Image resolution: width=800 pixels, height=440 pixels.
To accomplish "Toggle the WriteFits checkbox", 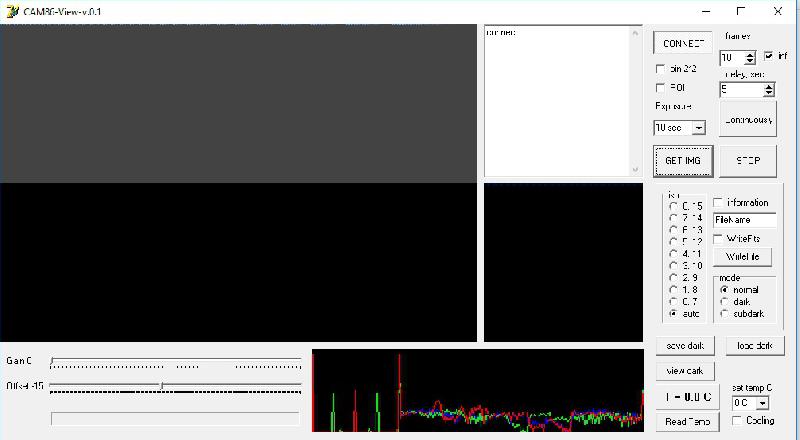I will click(x=718, y=238).
